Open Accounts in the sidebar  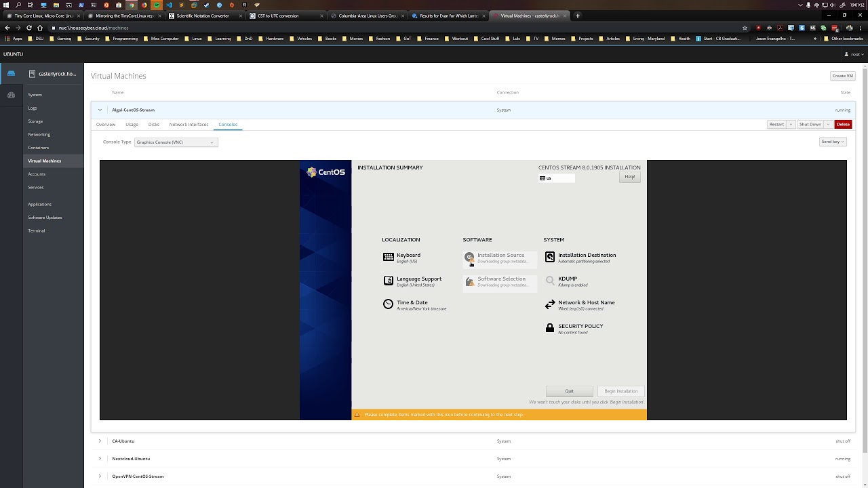(37, 174)
